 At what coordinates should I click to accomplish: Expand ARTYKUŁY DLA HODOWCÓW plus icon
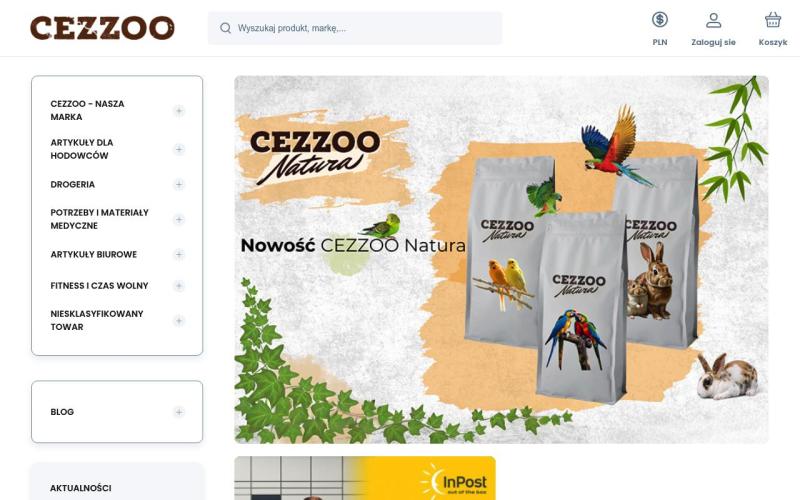179,149
